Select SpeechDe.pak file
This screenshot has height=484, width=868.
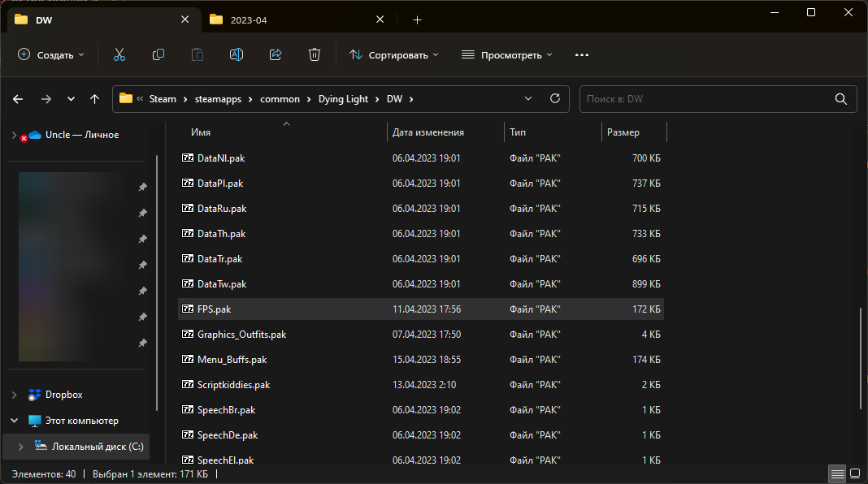(x=421, y=434)
